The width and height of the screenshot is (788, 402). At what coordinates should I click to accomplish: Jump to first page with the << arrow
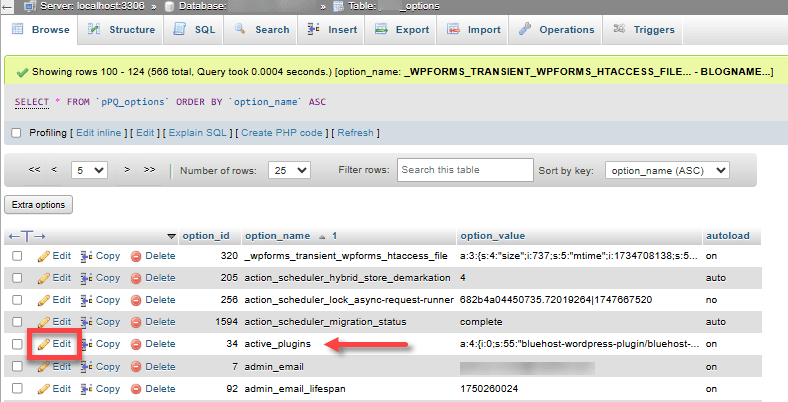(34, 170)
